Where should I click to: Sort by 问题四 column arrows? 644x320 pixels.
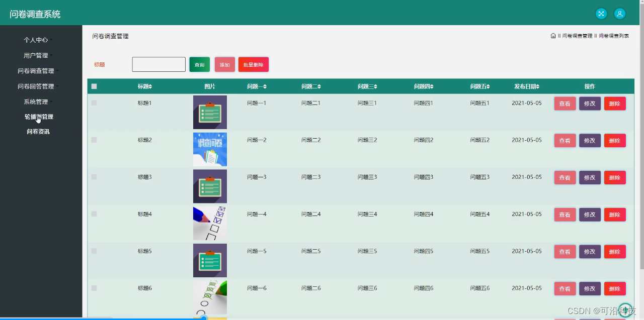[432, 86]
